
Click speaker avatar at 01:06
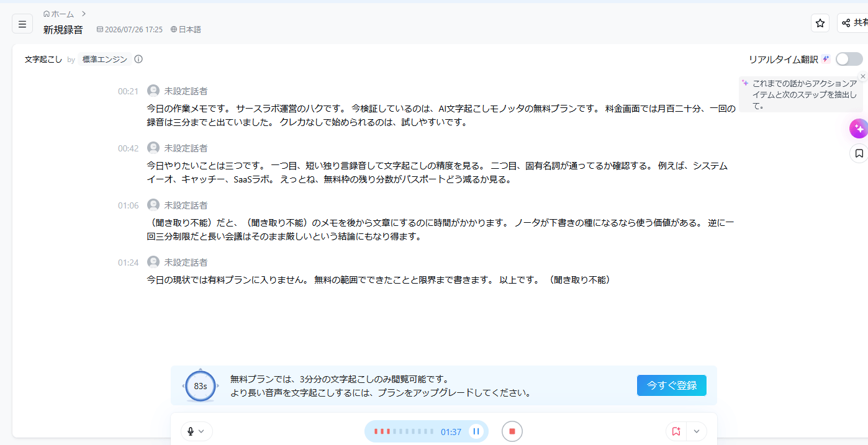pyautogui.click(x=153, y=205)
